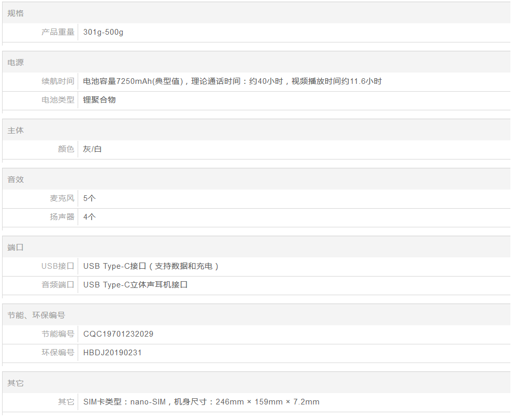Click the 锂聚合物 battery type value

[99, 100]
